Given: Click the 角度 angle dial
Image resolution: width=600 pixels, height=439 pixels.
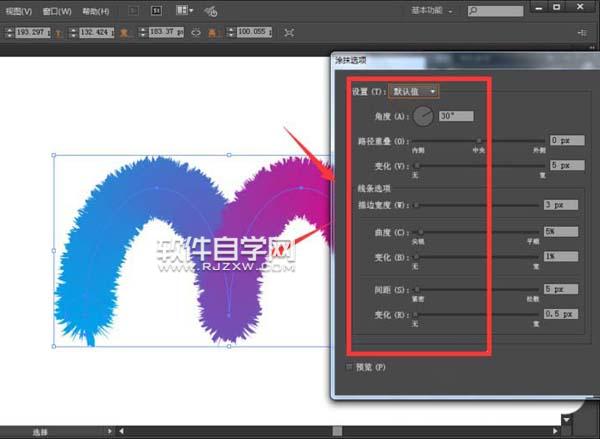Looking at the screenshot, I should tap(423, 116).
